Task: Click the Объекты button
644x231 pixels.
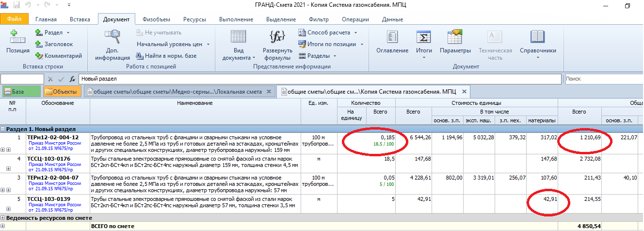Action: pyautogui.click(x=62, y=91)
